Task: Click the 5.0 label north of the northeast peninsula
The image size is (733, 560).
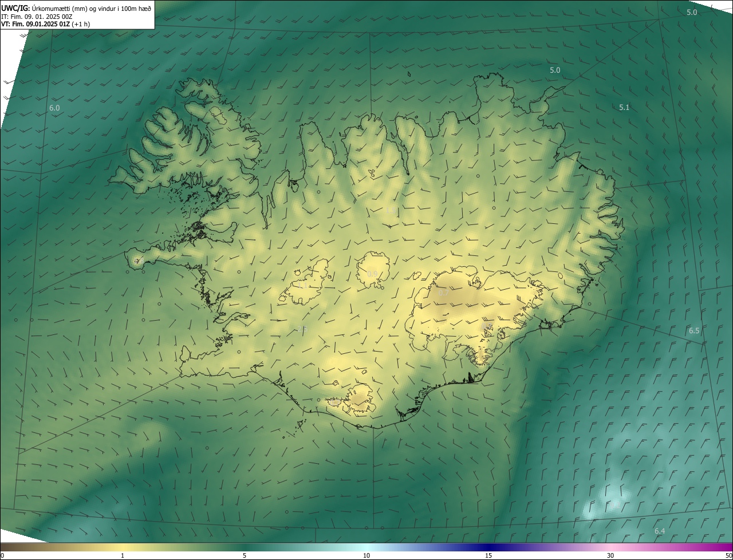Action: pyautogui.click(x=555, y=70)
